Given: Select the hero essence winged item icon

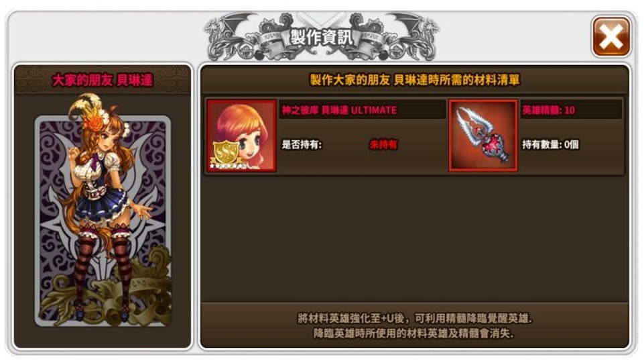Looking at the screenshot, I should pos(483,136).
